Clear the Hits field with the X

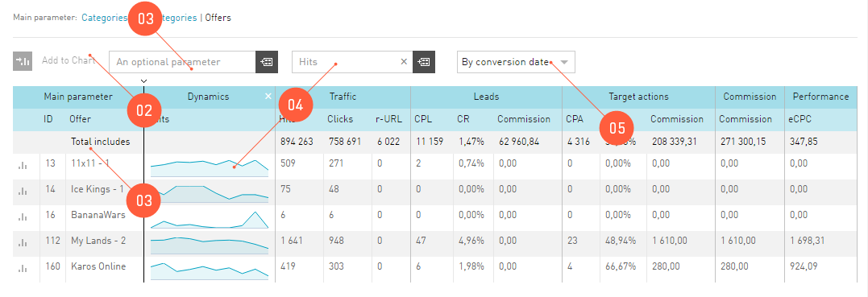[x=404, y=62]
